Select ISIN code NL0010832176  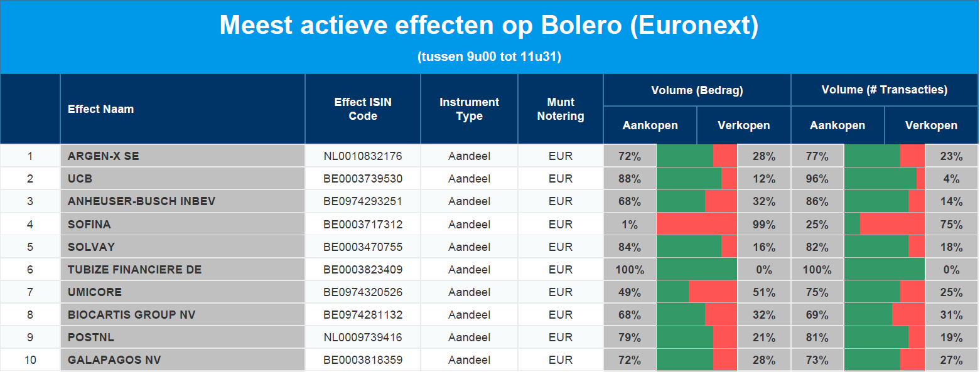[x=363, y=156]
